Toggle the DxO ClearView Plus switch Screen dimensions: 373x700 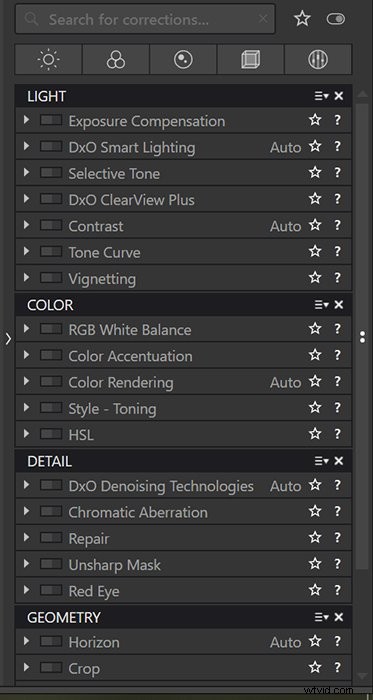[x=51, y=199]
